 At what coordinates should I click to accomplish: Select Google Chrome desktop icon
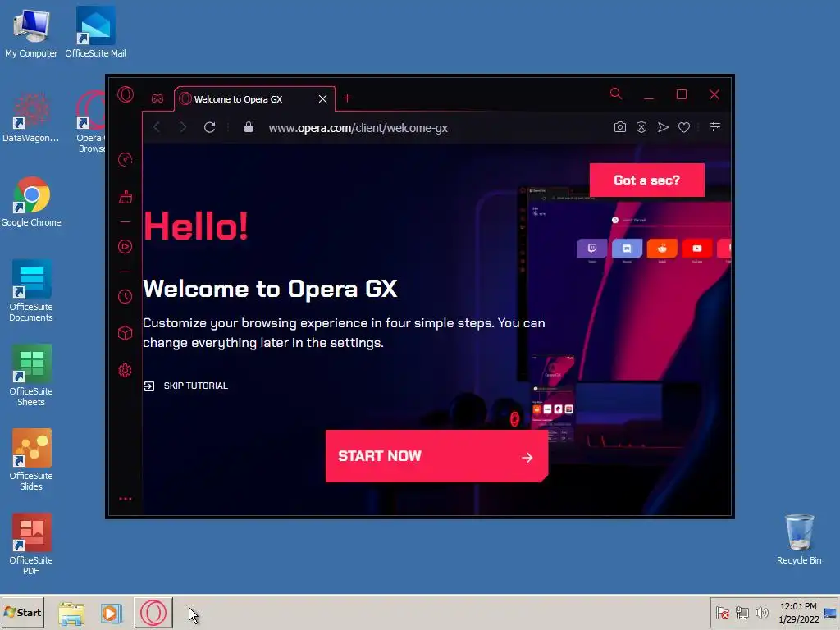[31, 202]
